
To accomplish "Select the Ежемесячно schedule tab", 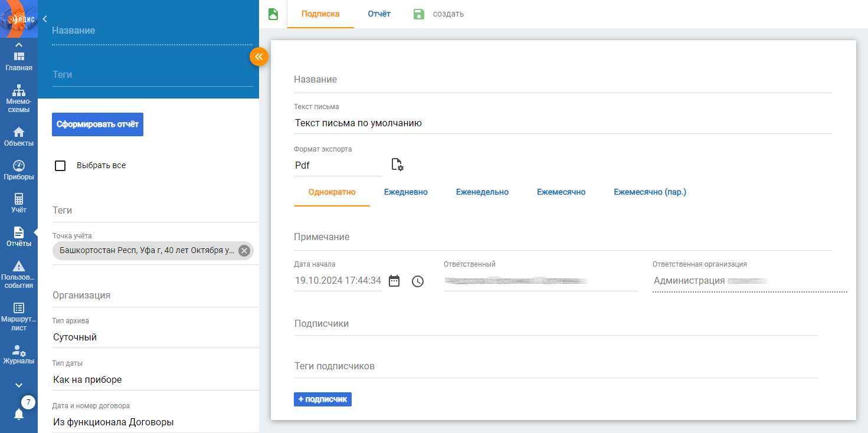I will (x=561, y=192).
